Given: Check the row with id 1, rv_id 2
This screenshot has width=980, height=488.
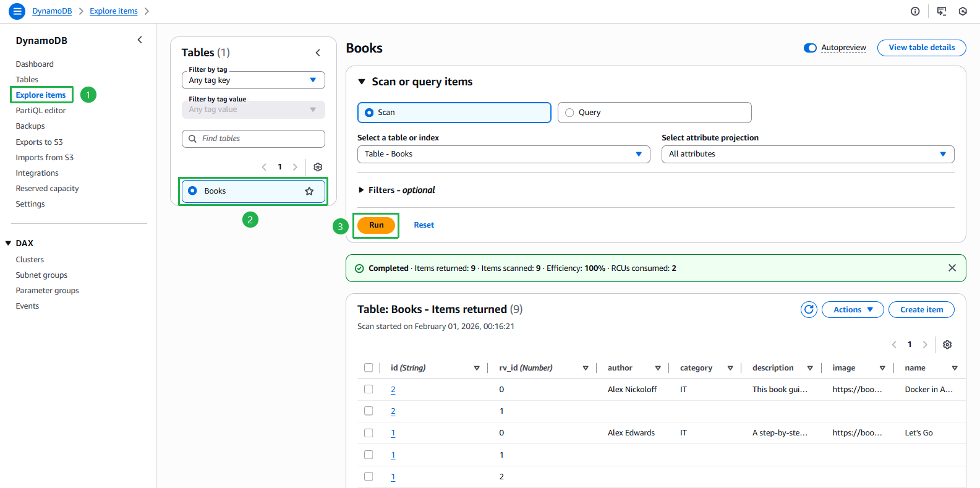Looking at the screenshot, I should [x=369, y=476].
